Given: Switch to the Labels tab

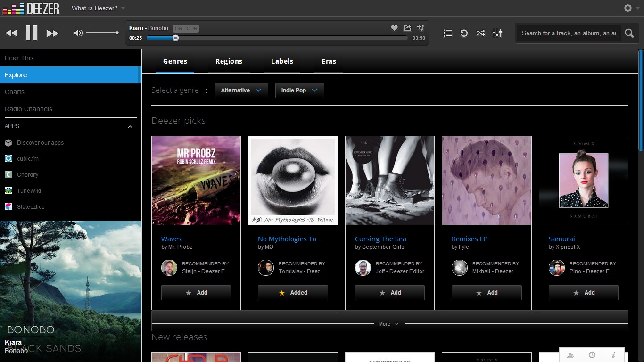Looking at the screenshot, I should coord(282,61).
